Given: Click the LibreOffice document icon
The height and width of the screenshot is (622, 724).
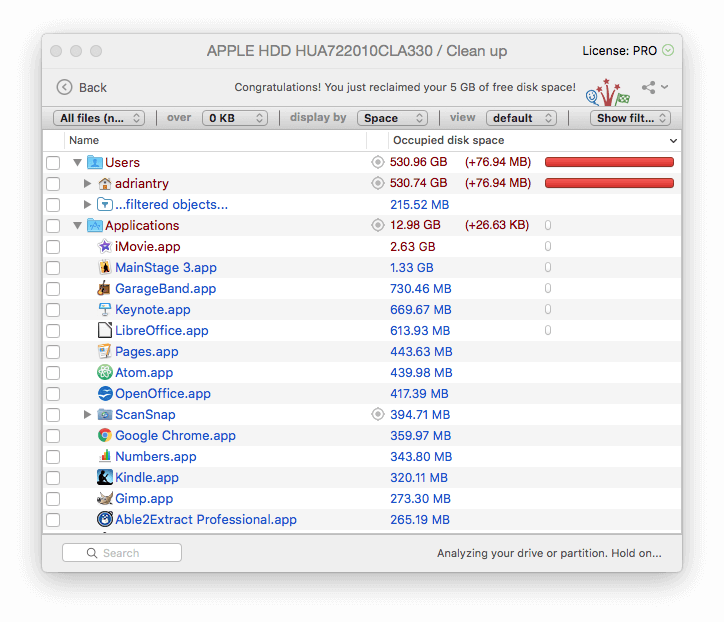Looking at the screenshot, I should [x=105, y=330].
